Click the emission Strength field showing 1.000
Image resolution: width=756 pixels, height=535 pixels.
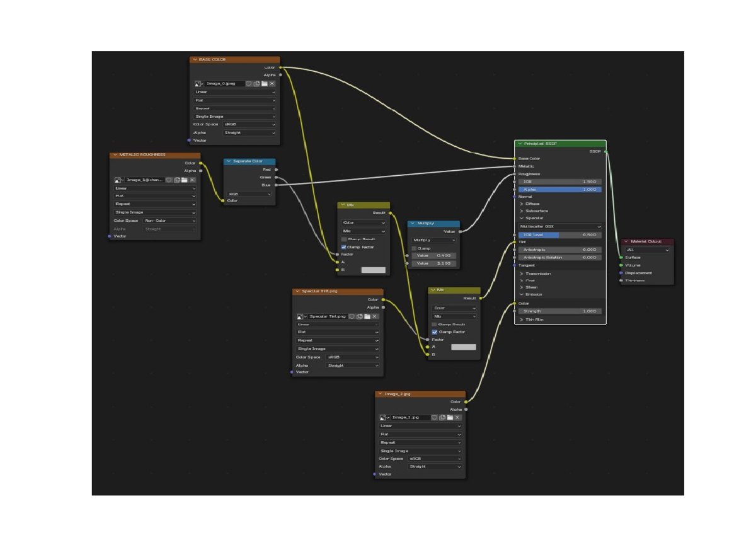560,311
